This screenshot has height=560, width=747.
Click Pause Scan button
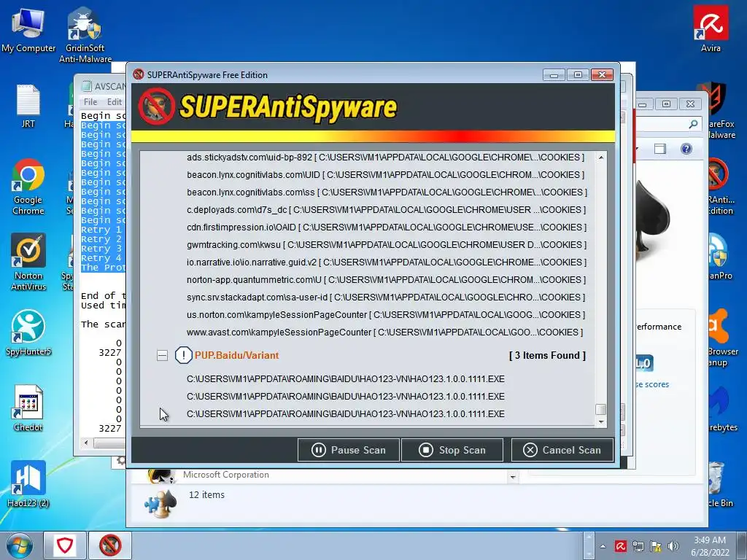point(348,450)
